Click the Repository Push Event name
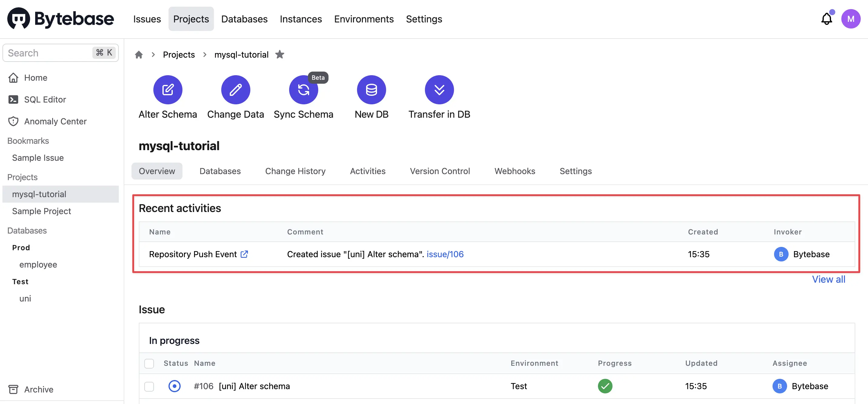 click(193, 254)
